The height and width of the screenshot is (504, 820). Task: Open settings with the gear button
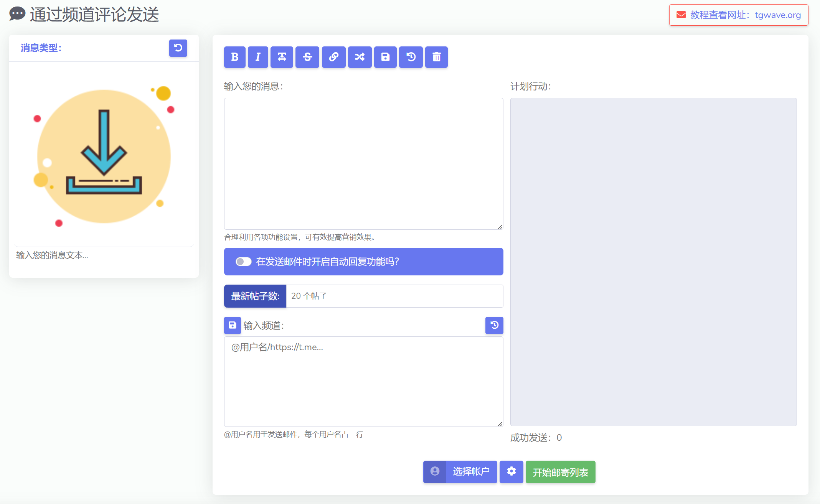coord(511,471)
